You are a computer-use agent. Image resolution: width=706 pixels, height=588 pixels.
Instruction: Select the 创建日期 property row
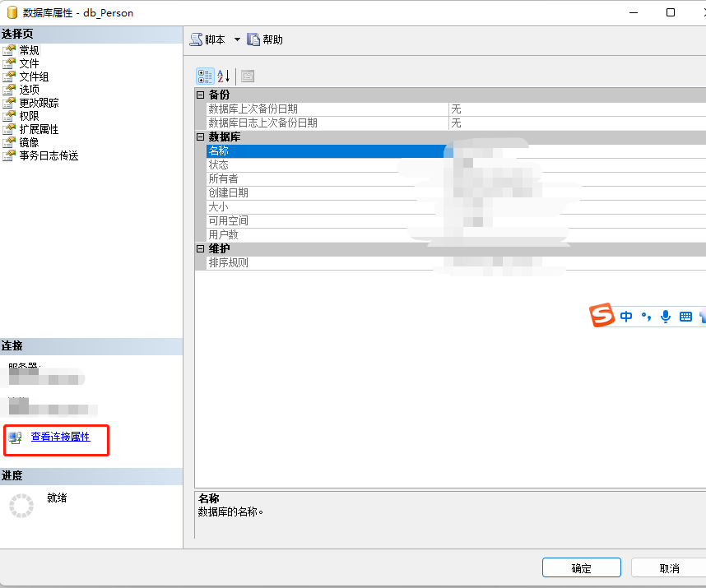tap(456, 192)
